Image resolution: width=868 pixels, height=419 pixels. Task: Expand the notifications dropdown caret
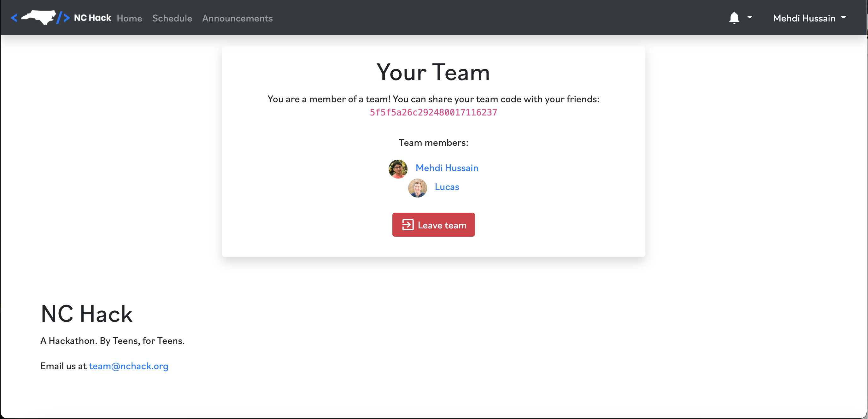coord(749,17)
